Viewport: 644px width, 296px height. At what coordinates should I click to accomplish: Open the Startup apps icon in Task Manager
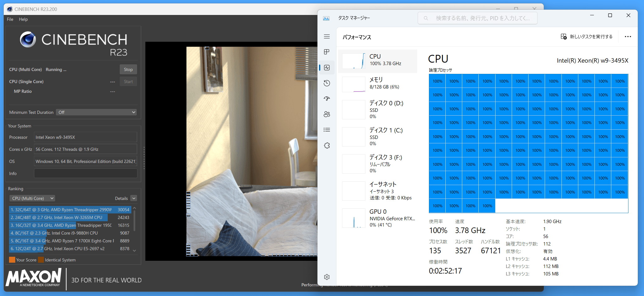(327, 98)
